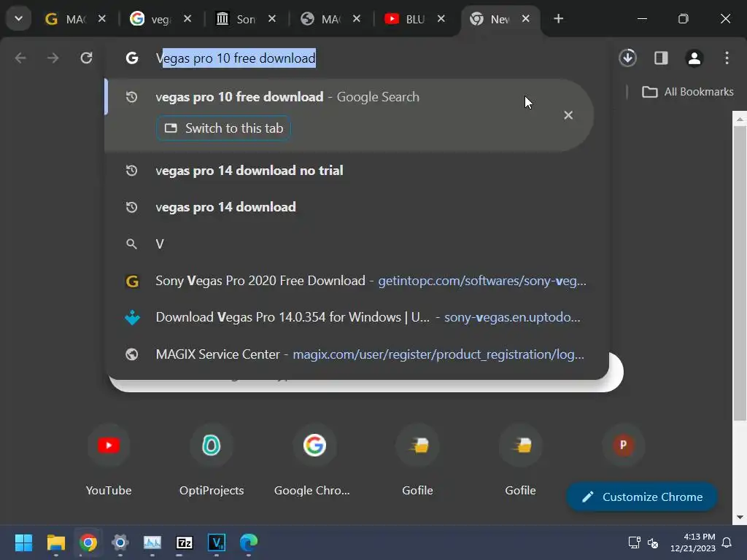The height and width of the screenshot is (560, 747).
Task: Switch to the Google 'veg' search tab
Action: 150,19
